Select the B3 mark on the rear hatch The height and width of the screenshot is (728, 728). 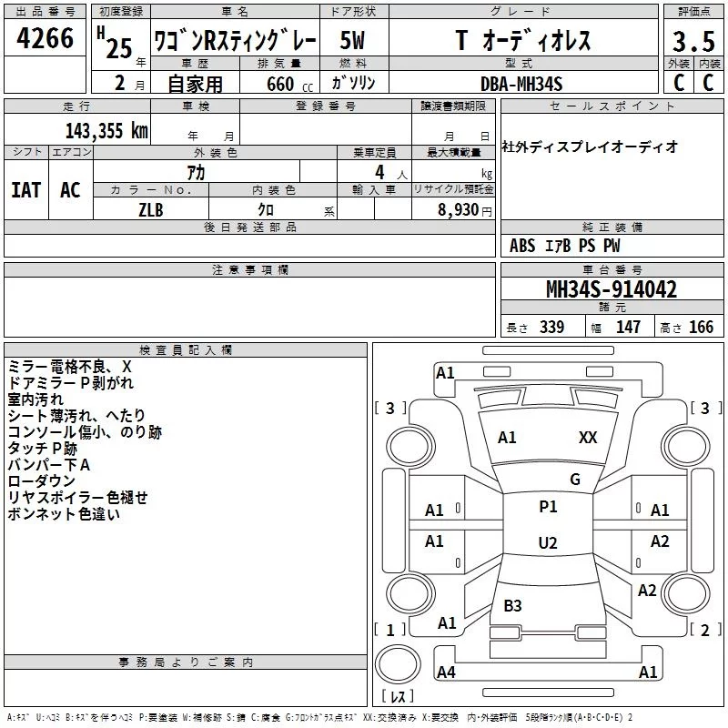coord(512,606)
